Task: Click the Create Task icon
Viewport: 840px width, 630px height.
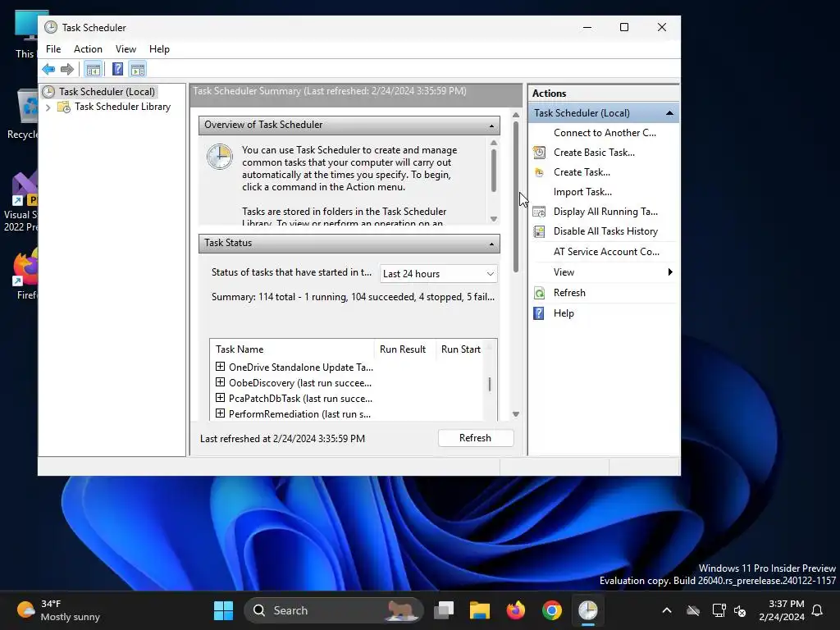Action: (x=540, y=172)
